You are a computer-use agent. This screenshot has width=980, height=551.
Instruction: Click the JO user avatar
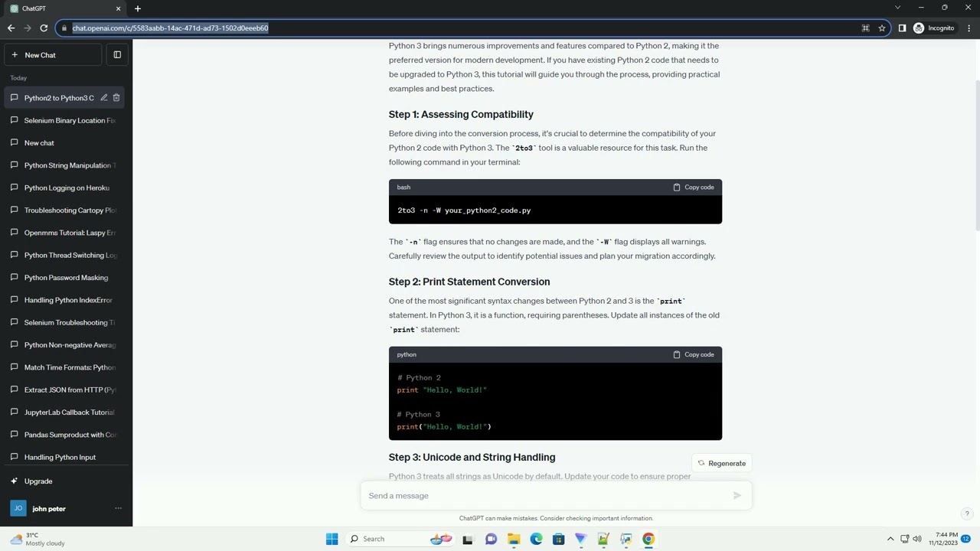pyautogui.click(x=18, y=508)
